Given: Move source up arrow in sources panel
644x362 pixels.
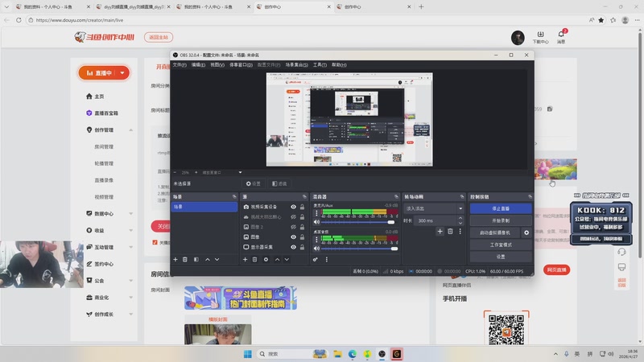Looking at the screenshot, I should [x=277, y=259].
